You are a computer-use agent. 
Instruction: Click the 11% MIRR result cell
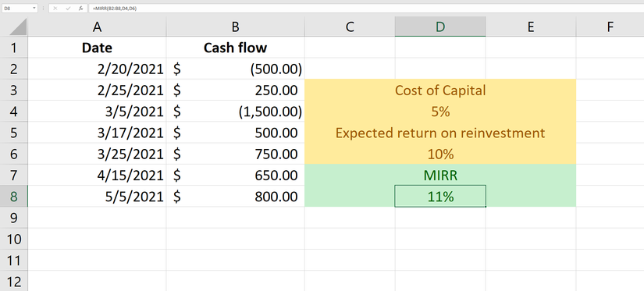pyautogui.click(x=440, y=197)
